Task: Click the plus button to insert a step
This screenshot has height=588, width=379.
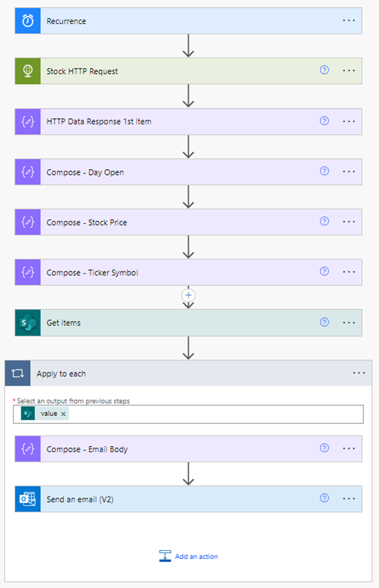Action: coord(188,295)
